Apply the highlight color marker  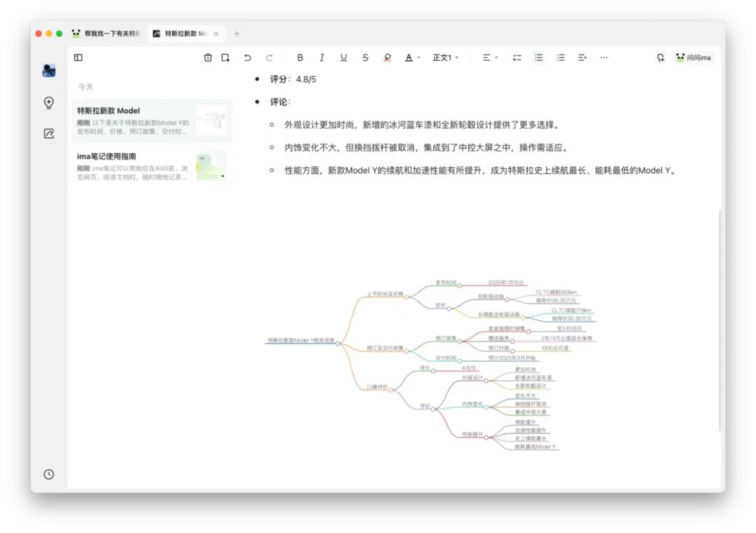pos(387,57)
